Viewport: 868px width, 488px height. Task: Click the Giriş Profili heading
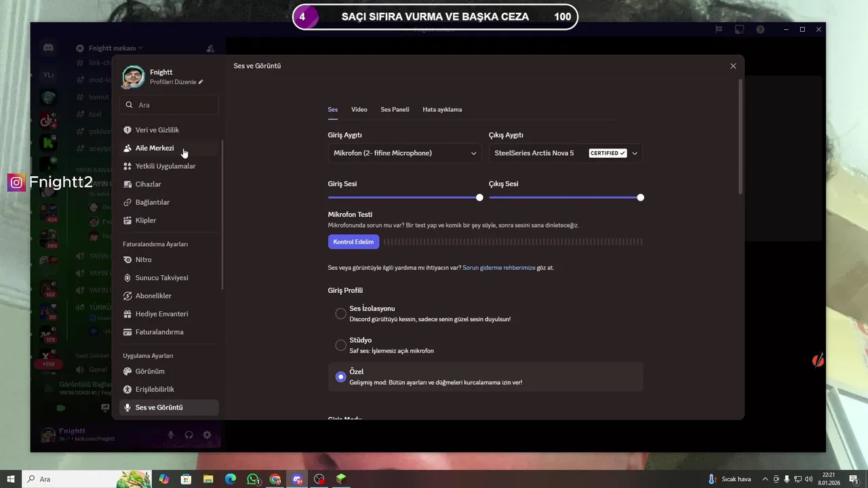click(345, 290)
